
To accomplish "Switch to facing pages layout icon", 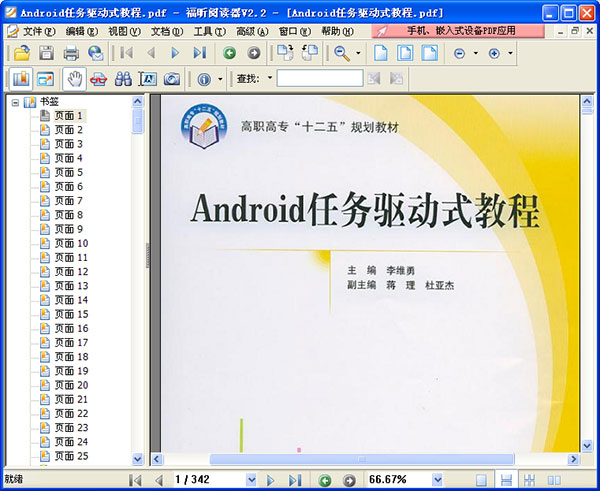I will [554, 480].
